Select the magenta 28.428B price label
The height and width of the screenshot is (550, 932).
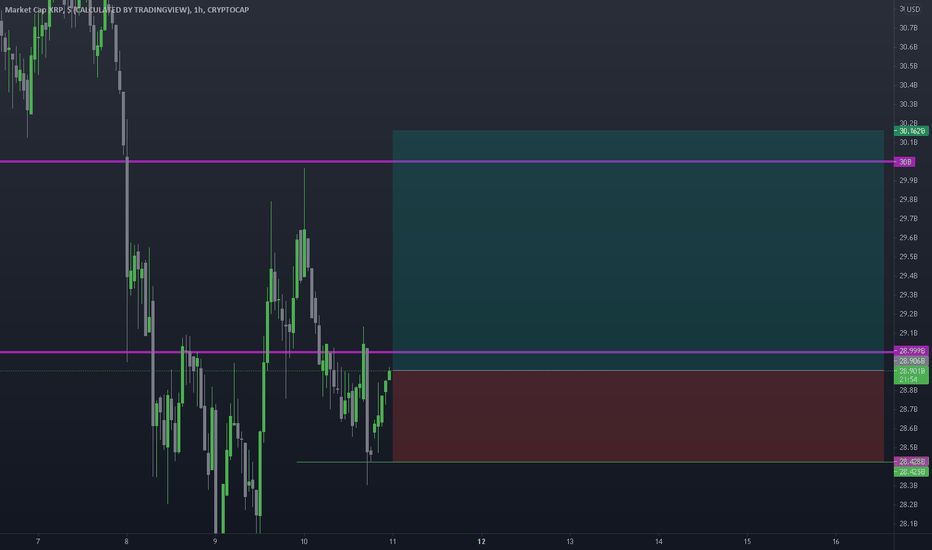pos(911,461)
